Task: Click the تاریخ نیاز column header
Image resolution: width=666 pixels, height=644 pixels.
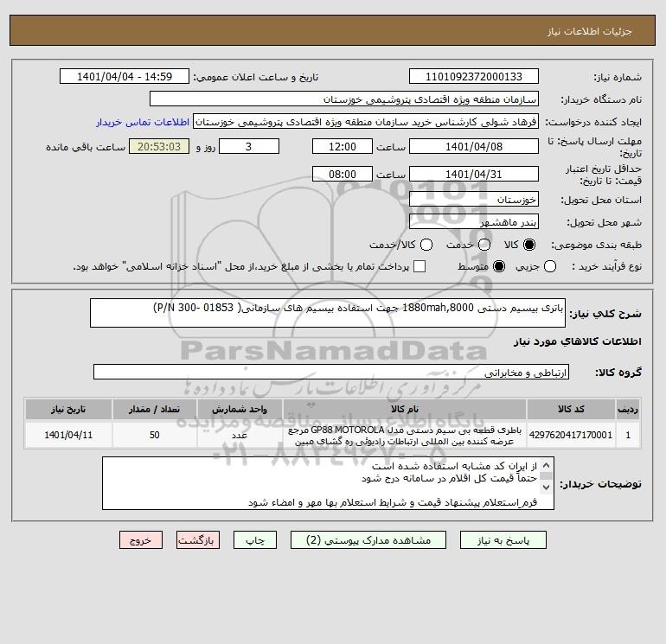Action: [68, 409]
